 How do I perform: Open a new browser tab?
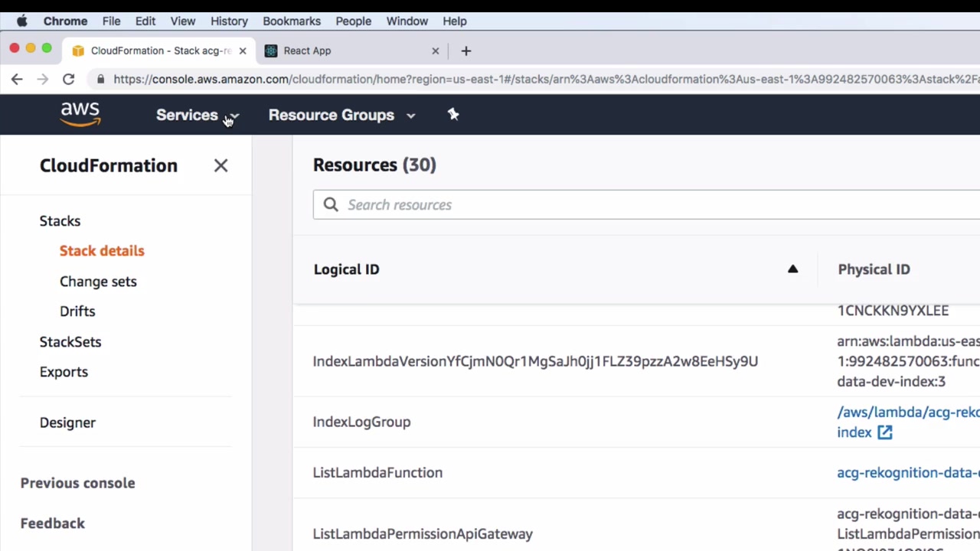click(466, 51)
